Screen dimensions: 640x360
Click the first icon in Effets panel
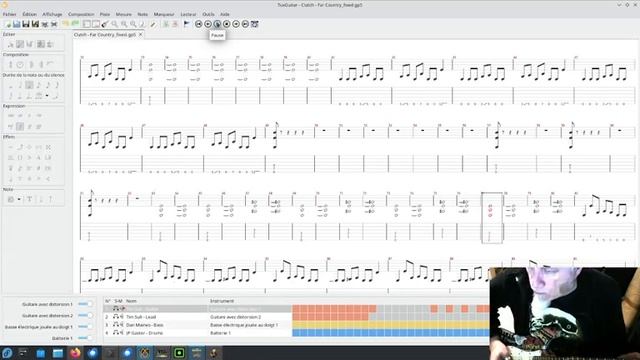tap(11, 147)
